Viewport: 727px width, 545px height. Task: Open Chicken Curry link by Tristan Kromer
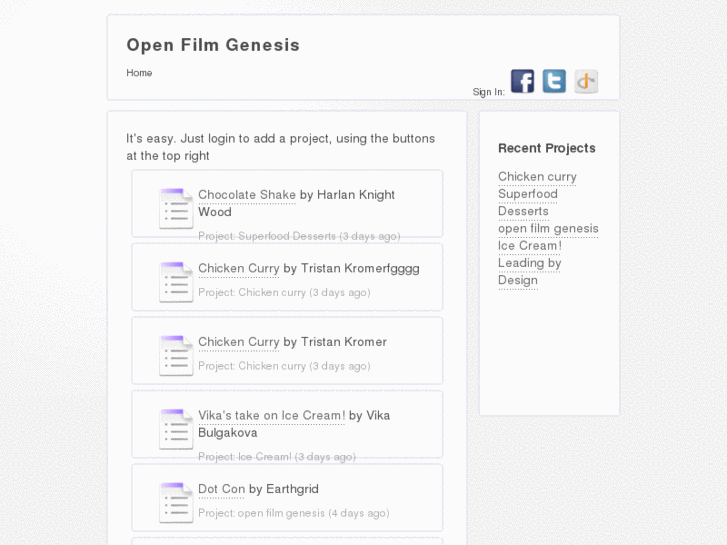tap(239, 342)
